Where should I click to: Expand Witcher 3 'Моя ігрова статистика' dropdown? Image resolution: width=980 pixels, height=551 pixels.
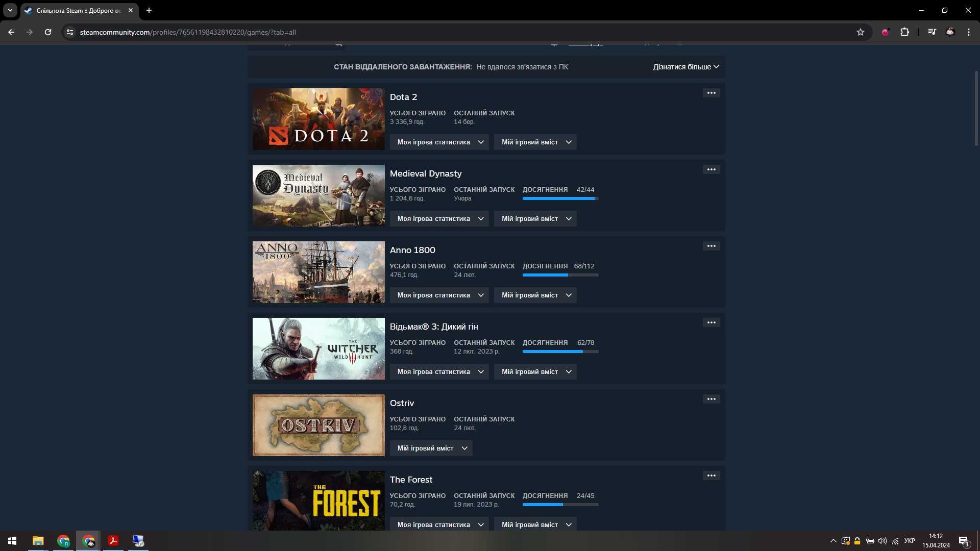[x=439, y=371]
